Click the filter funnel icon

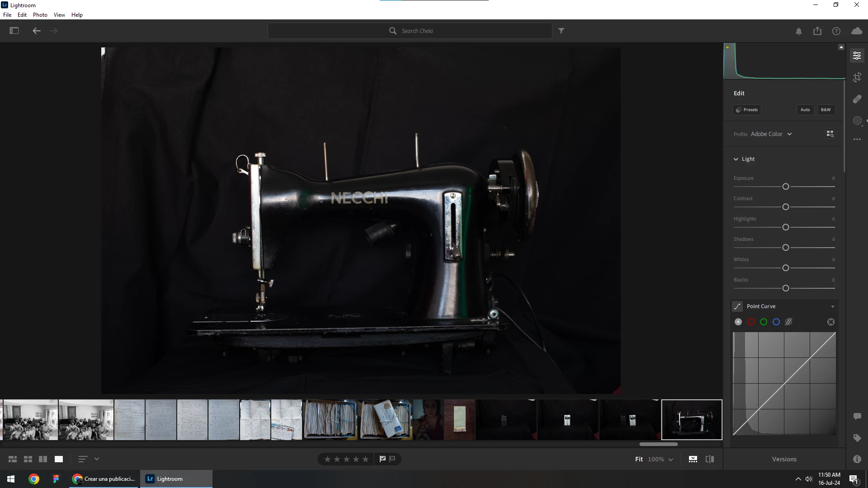pos(561,31)
